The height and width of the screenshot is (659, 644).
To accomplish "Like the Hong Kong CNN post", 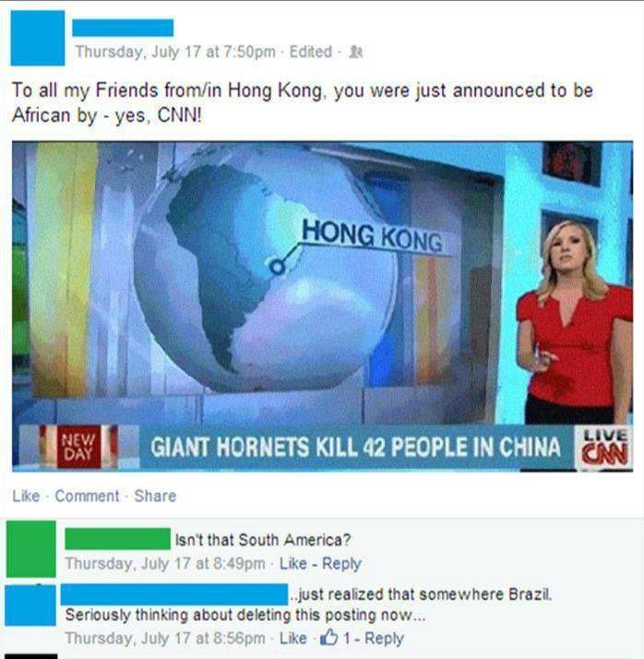I will coord(26,496).
